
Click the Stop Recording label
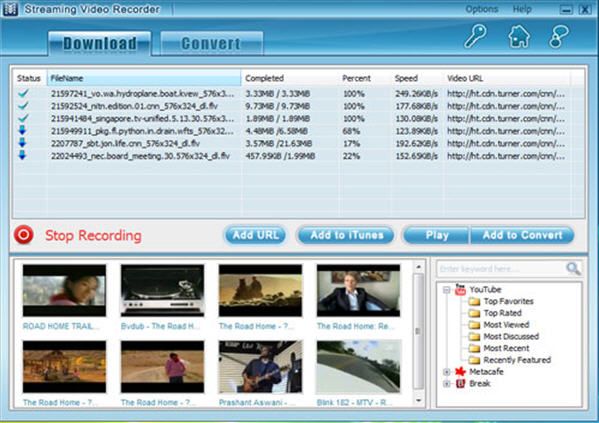[93, 235]
